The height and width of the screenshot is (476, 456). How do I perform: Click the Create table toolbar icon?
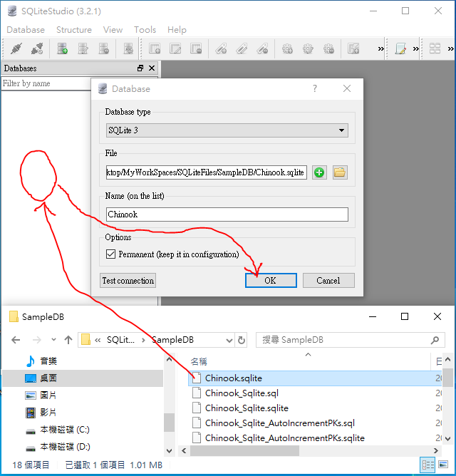(x=155, y=48)
